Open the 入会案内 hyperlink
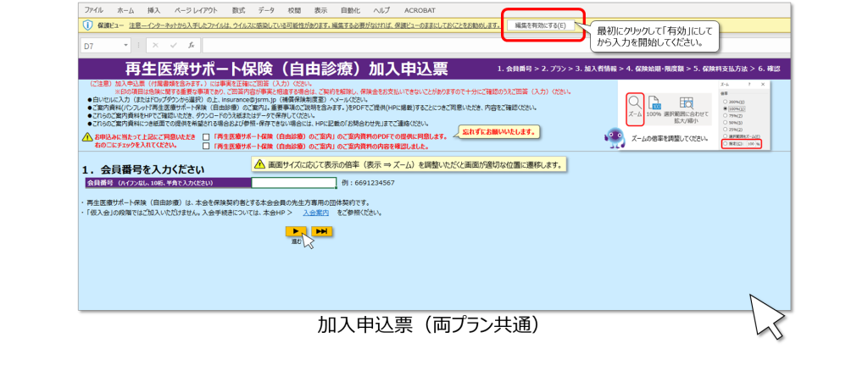 click(x=316, y=213)
